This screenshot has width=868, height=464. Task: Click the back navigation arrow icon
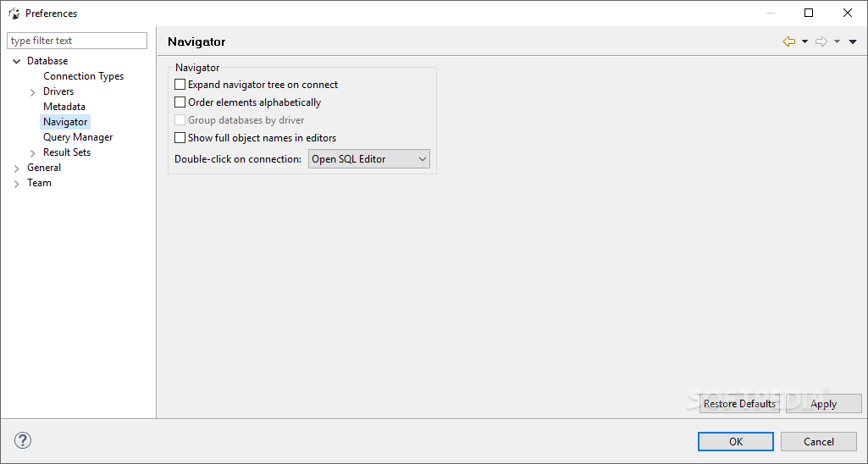point(789,41)
